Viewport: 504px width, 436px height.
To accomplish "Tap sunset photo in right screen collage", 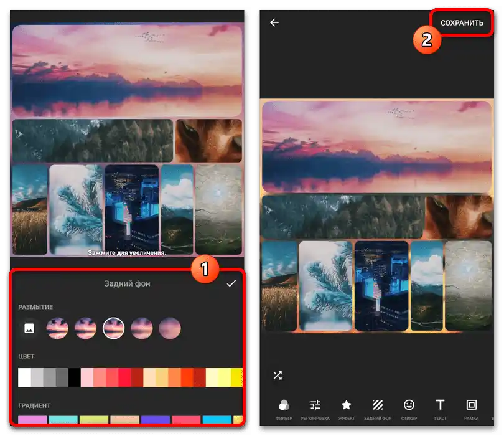I will 376,147.
